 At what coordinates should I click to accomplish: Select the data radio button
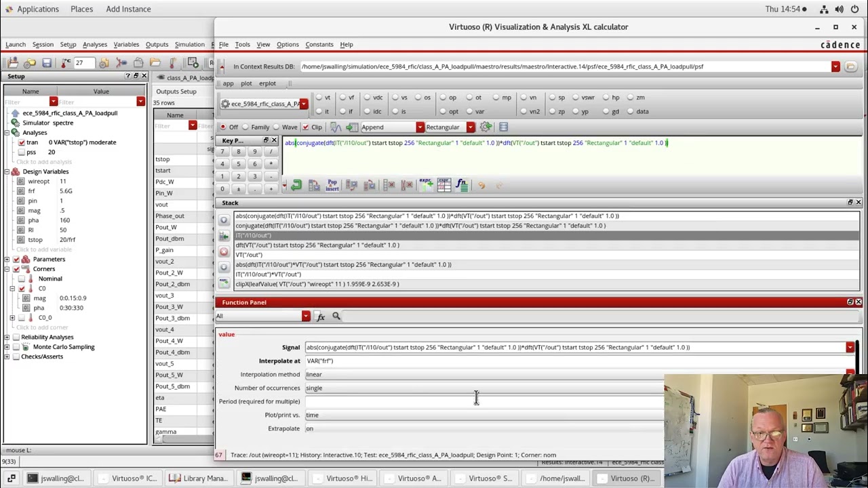[630, 111]
